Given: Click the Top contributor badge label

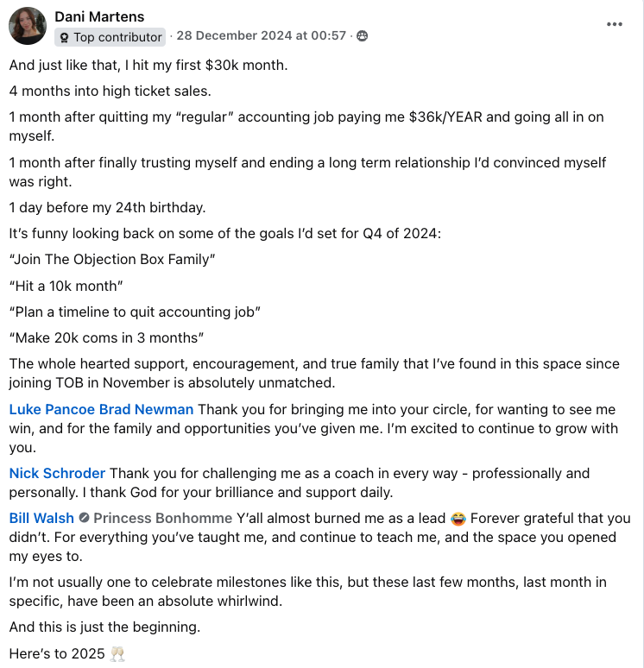Looking at the screenshot, I should pos(110,37).
